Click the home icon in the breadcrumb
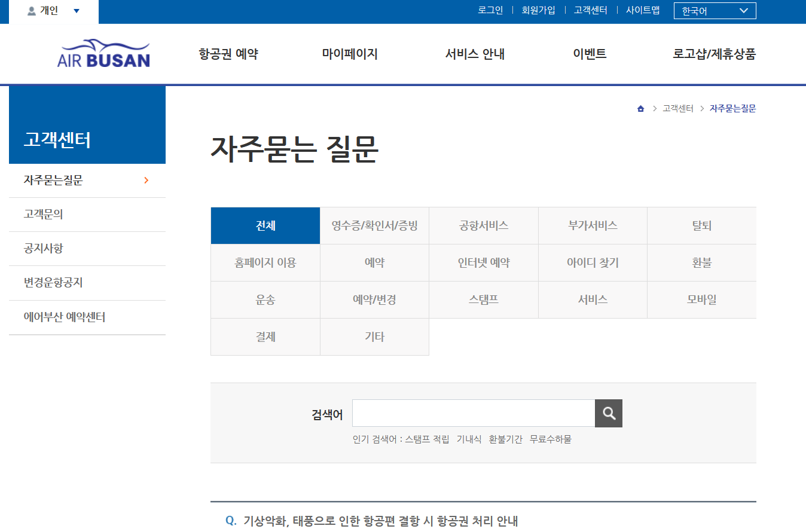The height and width of the screenshot is (532, 806). coord(640,108)
